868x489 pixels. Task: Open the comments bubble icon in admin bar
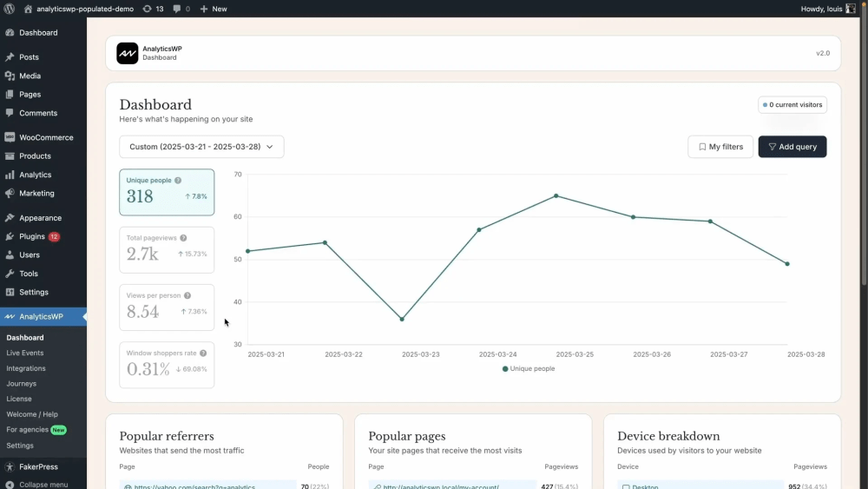[177, 9]
